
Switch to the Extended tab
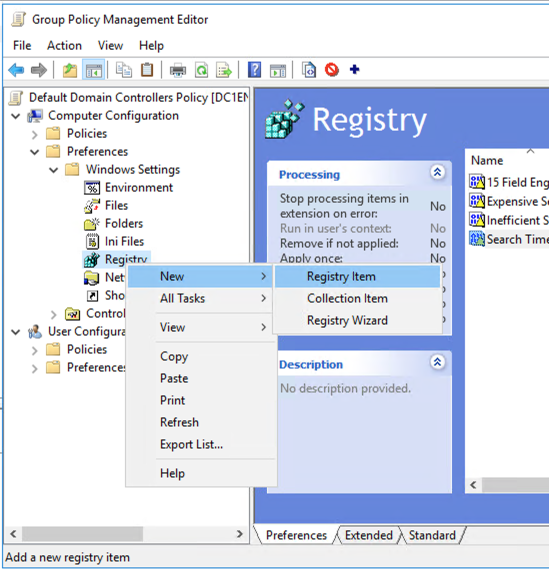point(369,535)
